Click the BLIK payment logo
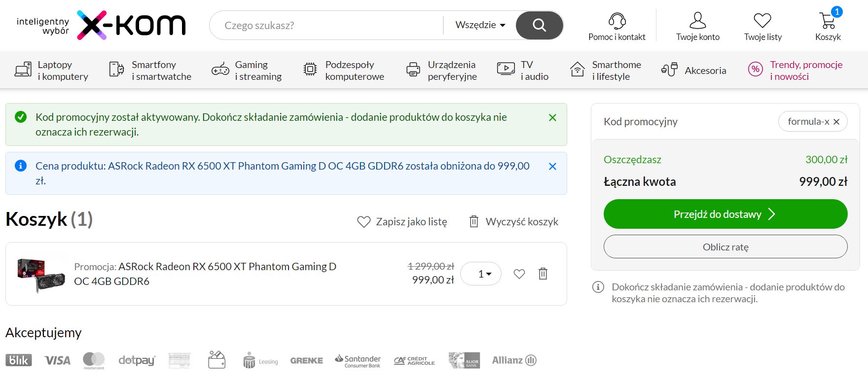868x387 pixels. [19, 360]
